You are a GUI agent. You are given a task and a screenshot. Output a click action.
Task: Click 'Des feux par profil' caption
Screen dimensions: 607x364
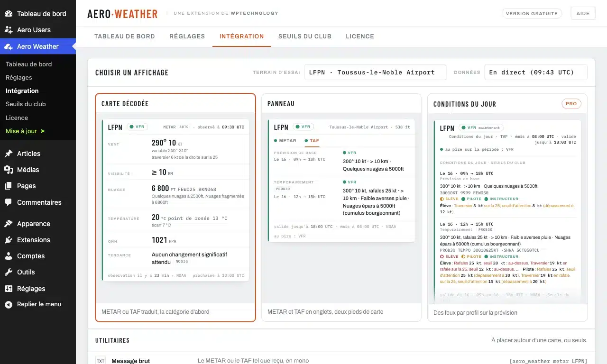pyautogui.click(x=475, y=313)
